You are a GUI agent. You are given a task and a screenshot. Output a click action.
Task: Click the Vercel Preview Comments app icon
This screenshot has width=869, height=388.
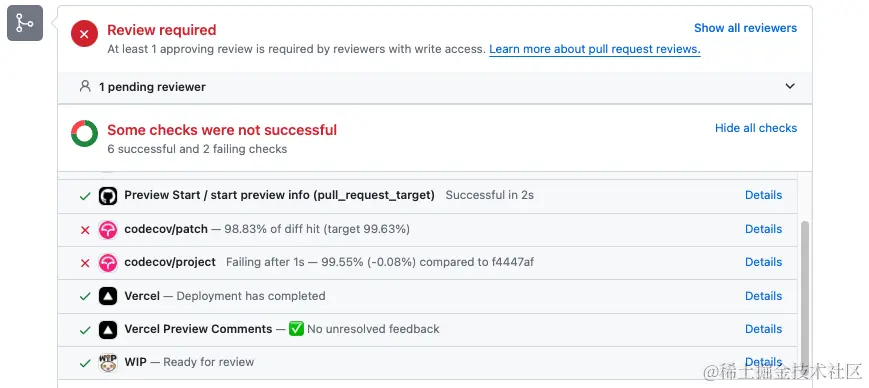tap(108, 329)
